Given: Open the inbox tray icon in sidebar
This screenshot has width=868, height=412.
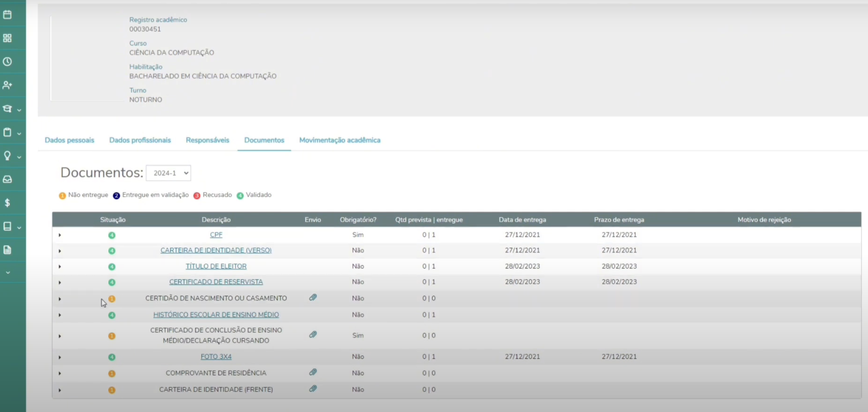Looking at the screenshot, I should click(7, 179).
